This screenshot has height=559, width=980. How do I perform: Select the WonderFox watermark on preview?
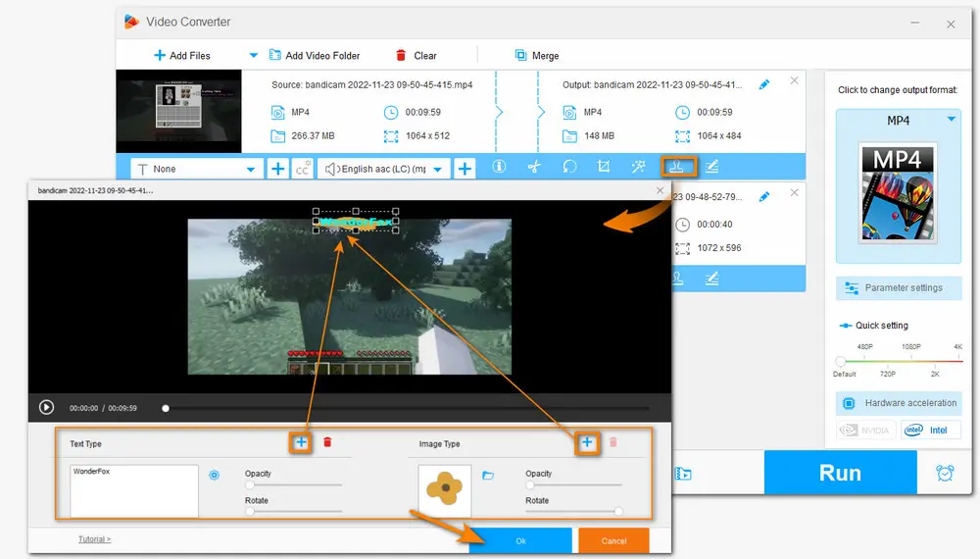pos(356,222)
